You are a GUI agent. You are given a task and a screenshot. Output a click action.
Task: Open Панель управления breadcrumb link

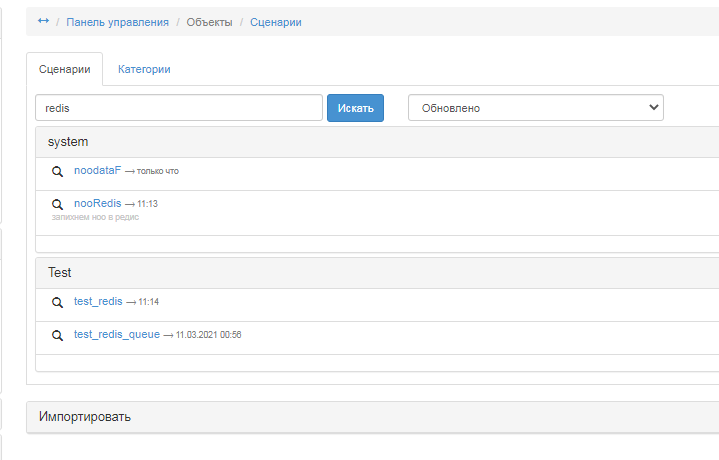pyautogui.click(x=117, y=22)
